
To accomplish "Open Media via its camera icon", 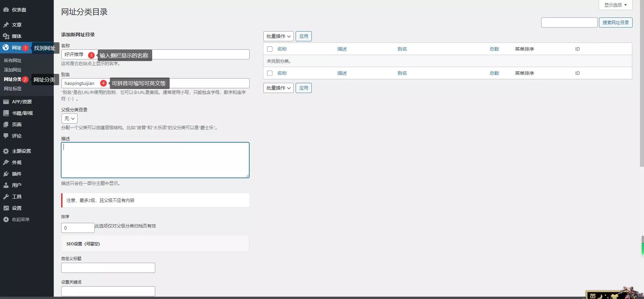I will [6, 36].
